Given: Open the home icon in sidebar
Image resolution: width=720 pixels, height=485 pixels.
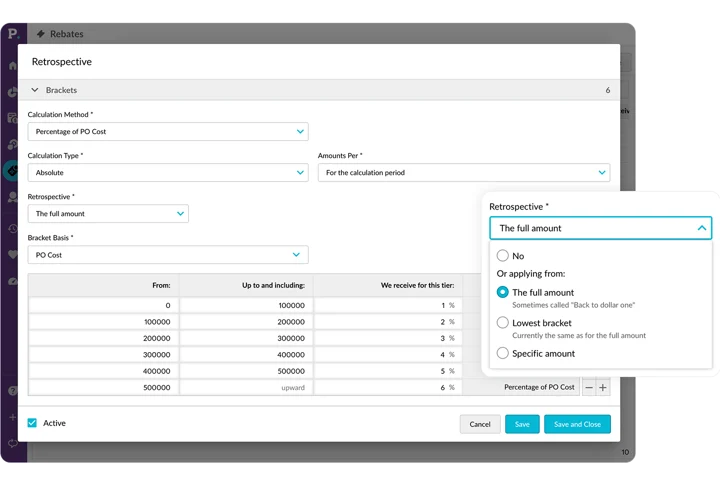Looking at the screenshot, I should tap(12, 66).
